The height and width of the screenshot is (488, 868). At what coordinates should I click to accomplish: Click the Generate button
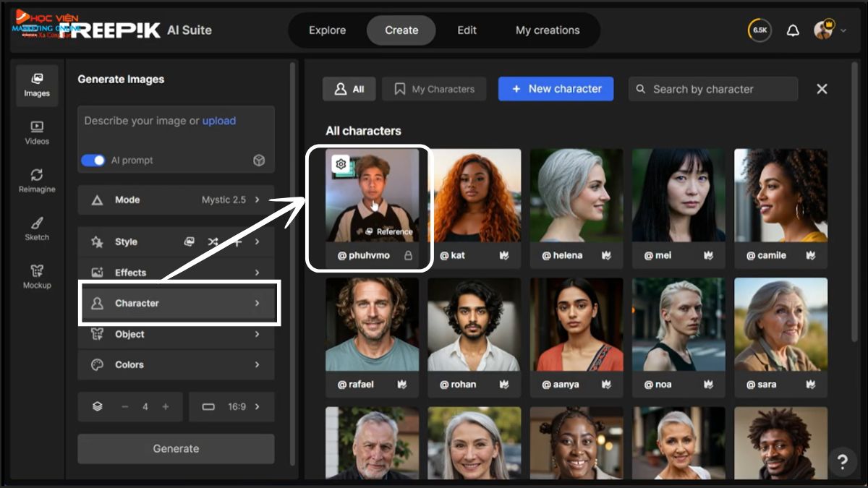[x=176, y=449]
